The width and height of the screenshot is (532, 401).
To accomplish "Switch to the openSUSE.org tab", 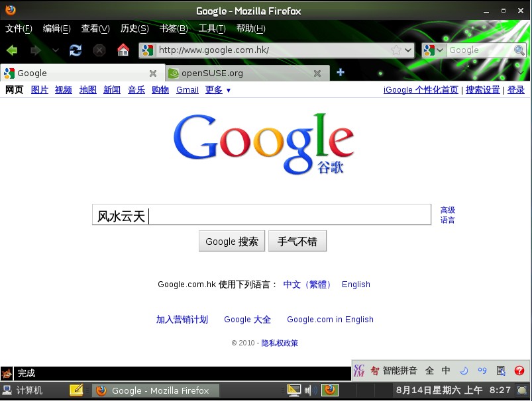I will 247,73.
